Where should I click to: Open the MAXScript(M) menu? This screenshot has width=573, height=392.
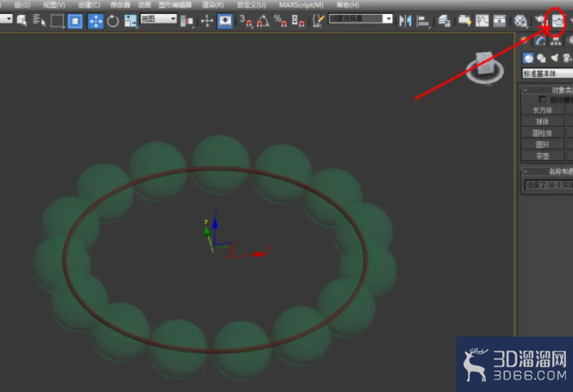301,5
